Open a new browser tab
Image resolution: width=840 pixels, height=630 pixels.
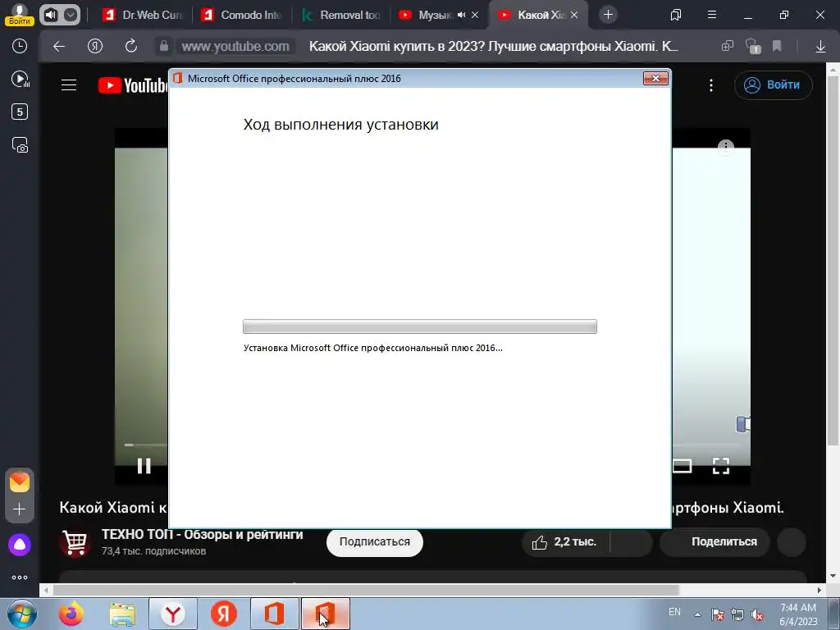pos(608,15)
